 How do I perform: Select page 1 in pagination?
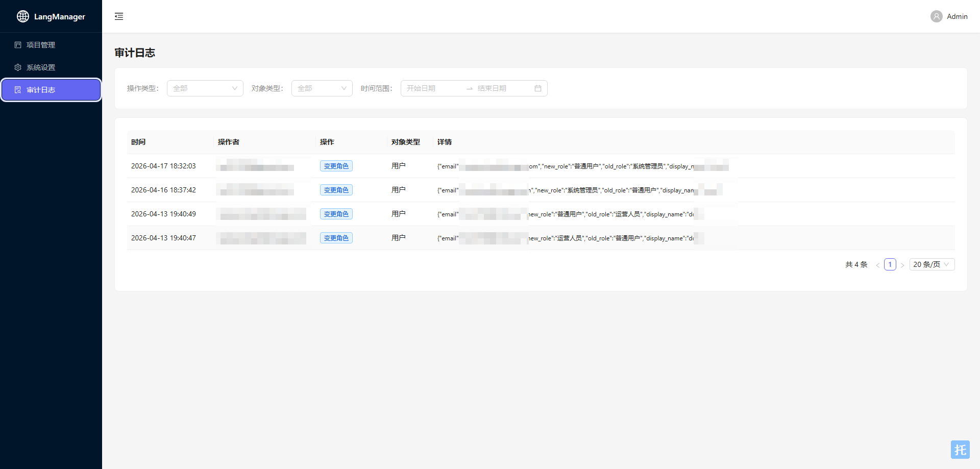pos(890,264)
